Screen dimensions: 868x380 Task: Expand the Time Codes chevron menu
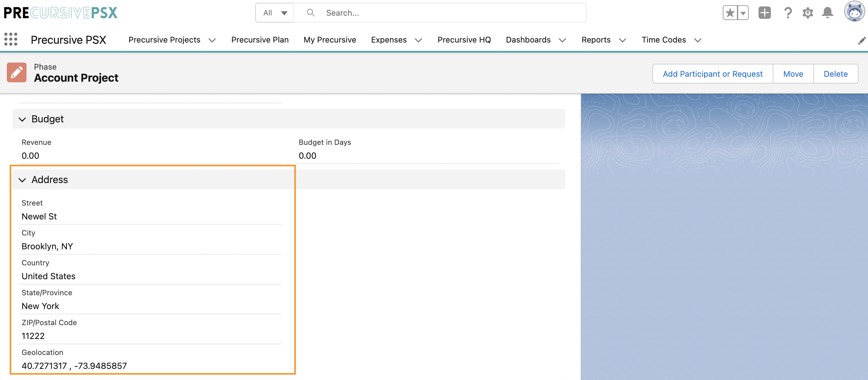click(x=697, y=40)
